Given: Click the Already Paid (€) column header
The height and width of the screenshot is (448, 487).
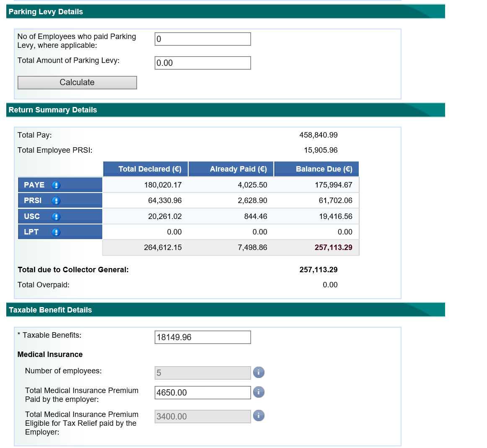Looking at the screenshot, I should pos(231,169).
